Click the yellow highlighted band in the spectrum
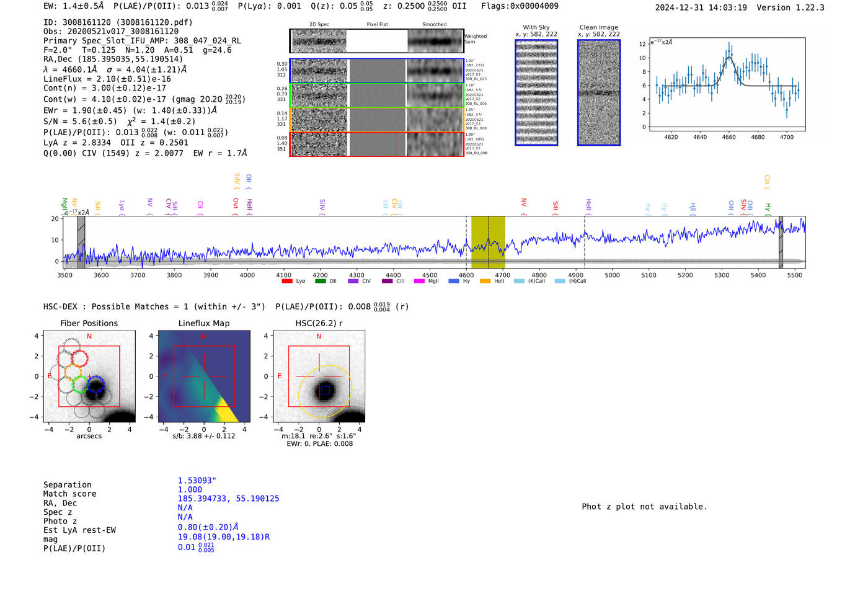The image size is (868, 591). coord(488,242)
